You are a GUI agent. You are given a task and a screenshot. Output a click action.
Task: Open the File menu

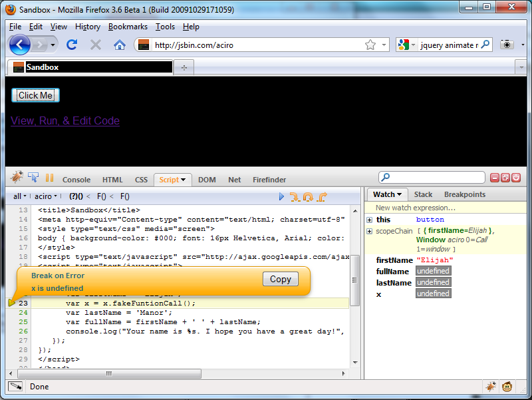pos(15,27)
